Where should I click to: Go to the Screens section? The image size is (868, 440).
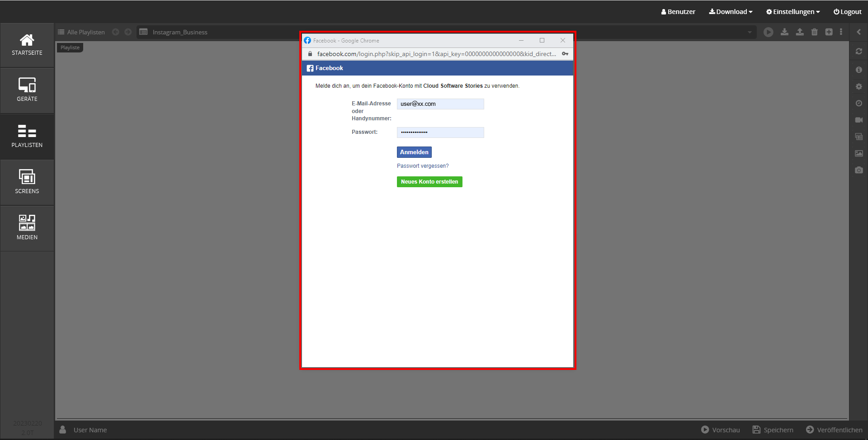[27, 182]
